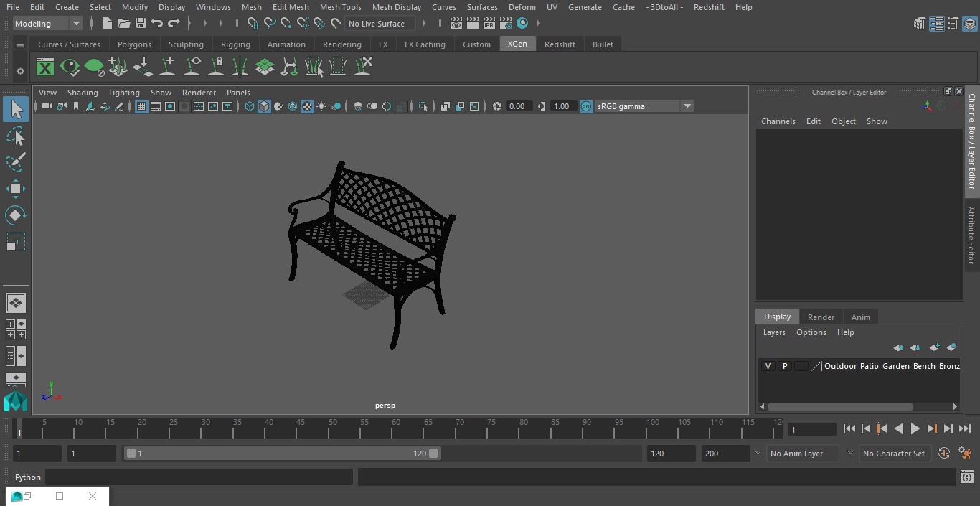Click the XGen clear preview icon
Image resolution: width=980 pixels, height=506 pixels.
[x=94, y=67]
